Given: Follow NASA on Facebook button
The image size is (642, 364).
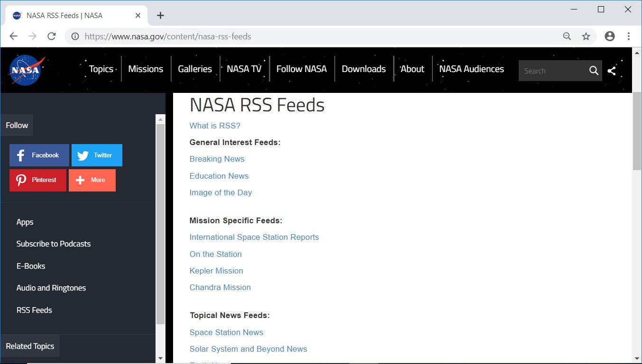Looking at the screenshot, I should click(39, 155).
